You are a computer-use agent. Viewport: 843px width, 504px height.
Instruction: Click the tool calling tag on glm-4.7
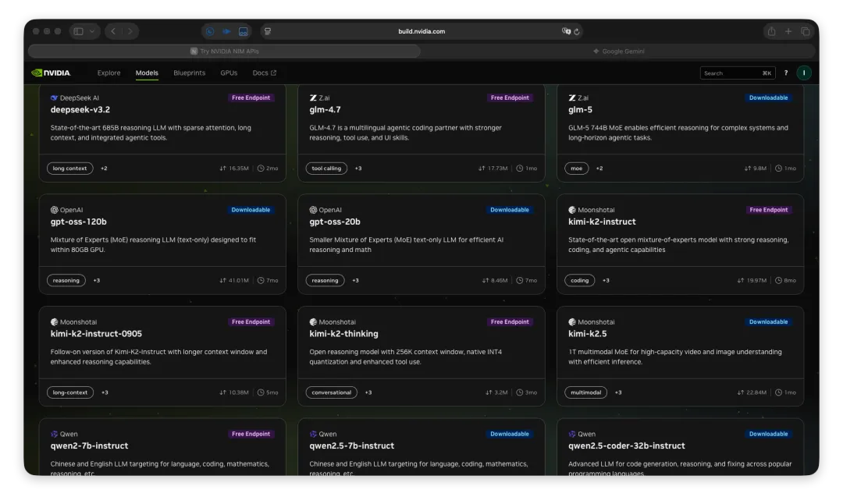click(326, 169)
